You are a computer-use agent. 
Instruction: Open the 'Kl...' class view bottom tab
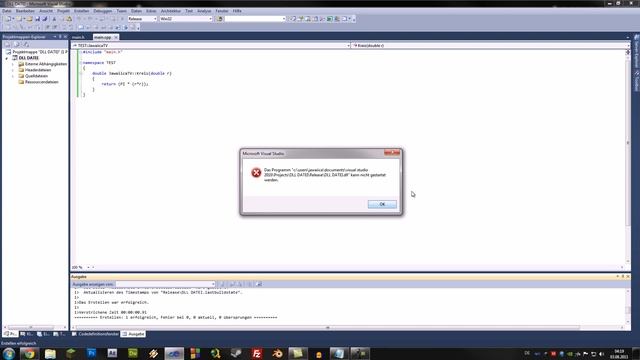click(x=27, y=334)
